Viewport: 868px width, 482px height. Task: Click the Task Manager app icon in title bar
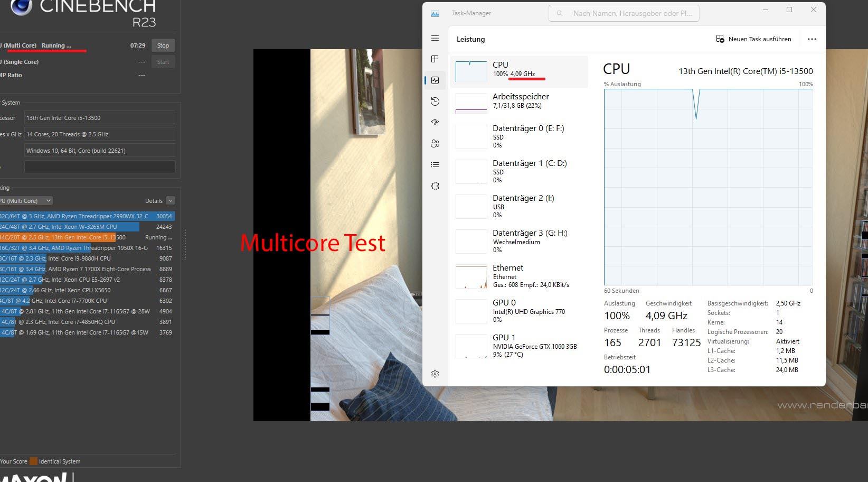435,13
